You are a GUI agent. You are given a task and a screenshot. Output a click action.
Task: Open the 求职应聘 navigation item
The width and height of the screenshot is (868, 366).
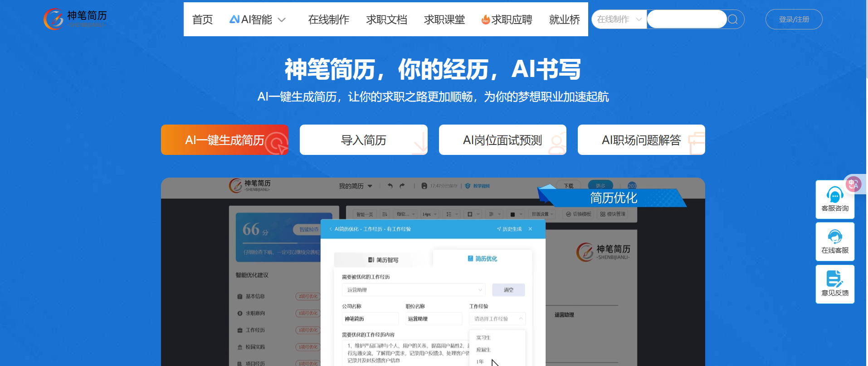click(x=512, y=19)
